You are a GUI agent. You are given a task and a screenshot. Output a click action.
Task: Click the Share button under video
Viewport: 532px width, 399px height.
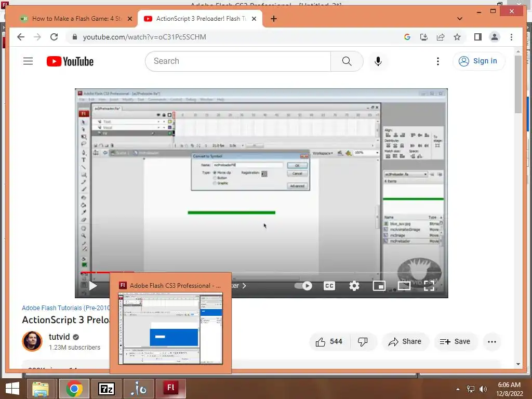coord(405,342)
